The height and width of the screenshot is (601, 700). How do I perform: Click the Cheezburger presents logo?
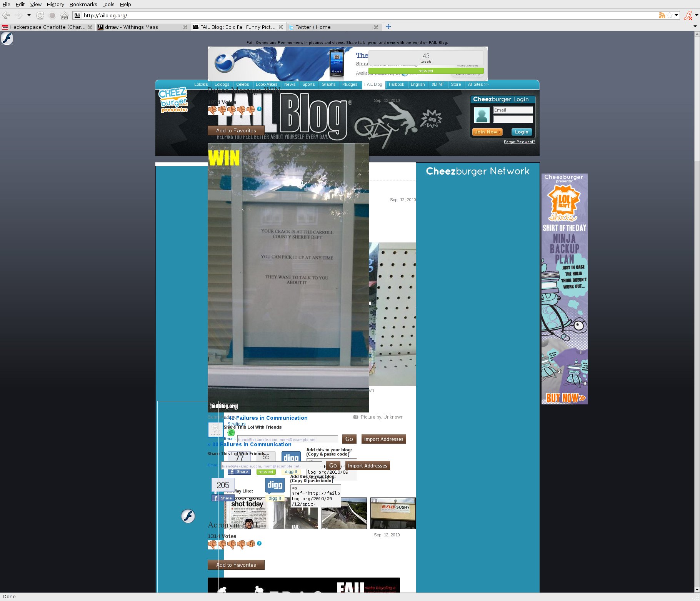coord(173,100)
